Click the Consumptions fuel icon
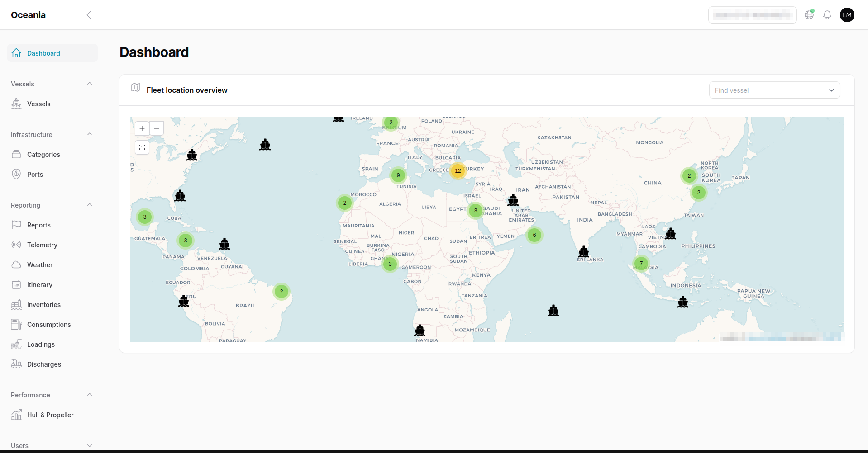The height and width of the screenshot is (453, 868). [16, 324]
